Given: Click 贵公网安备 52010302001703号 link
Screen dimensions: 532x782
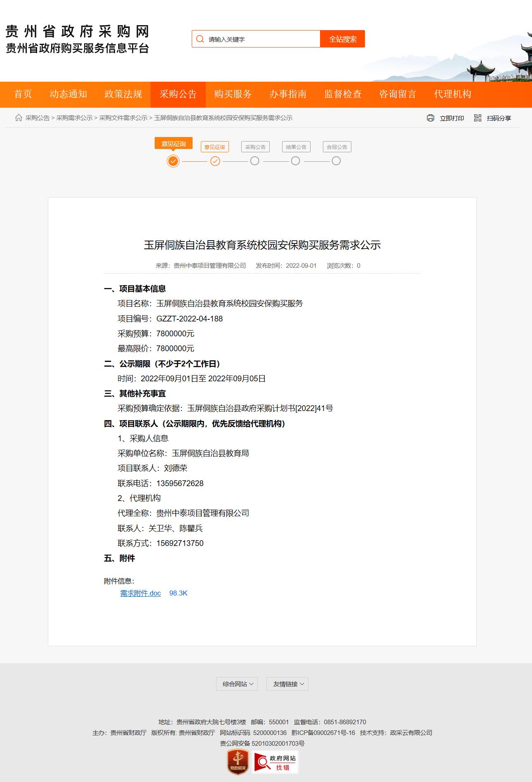Looking at the screenshot, I should [262, 743].
